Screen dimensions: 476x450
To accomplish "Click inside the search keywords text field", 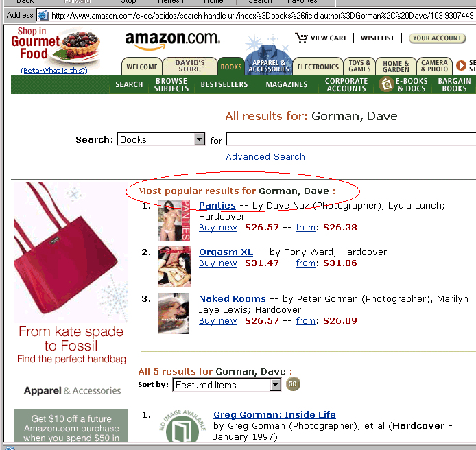I will point(351,139).
